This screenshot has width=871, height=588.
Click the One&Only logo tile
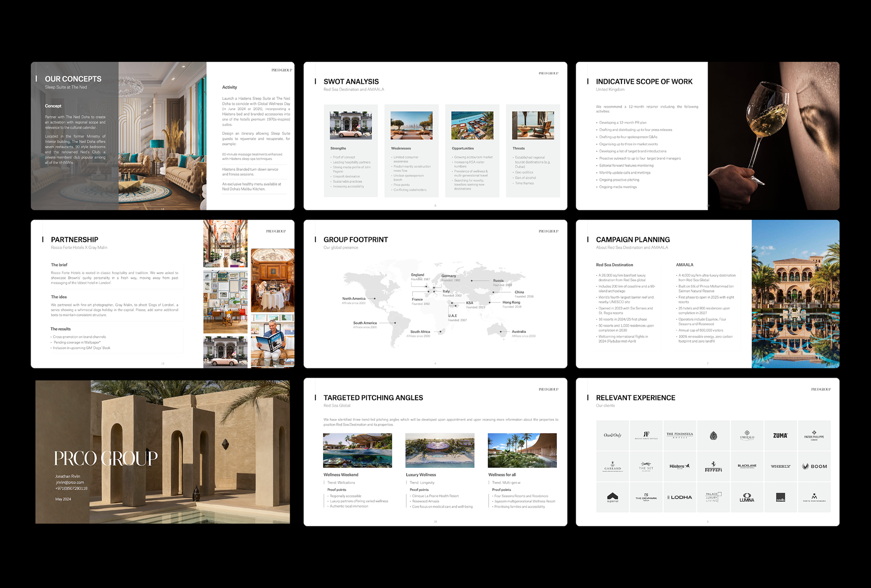coord(612,436)
